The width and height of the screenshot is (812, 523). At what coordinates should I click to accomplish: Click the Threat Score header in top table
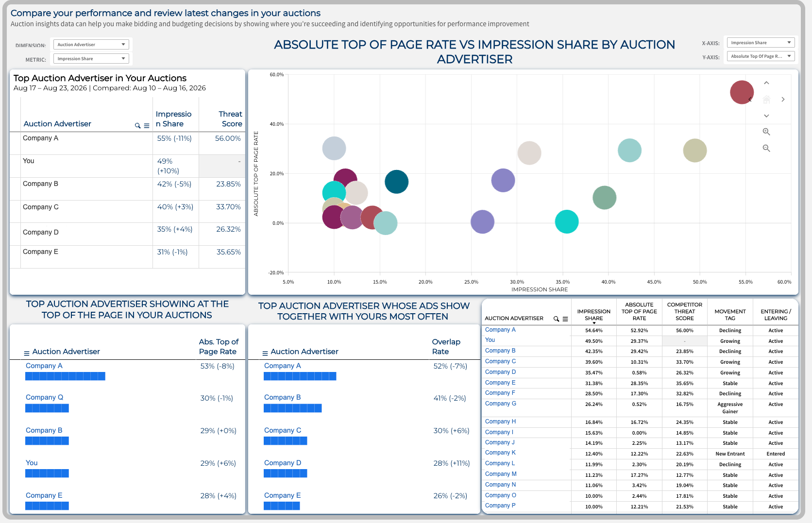click(230, 119)
